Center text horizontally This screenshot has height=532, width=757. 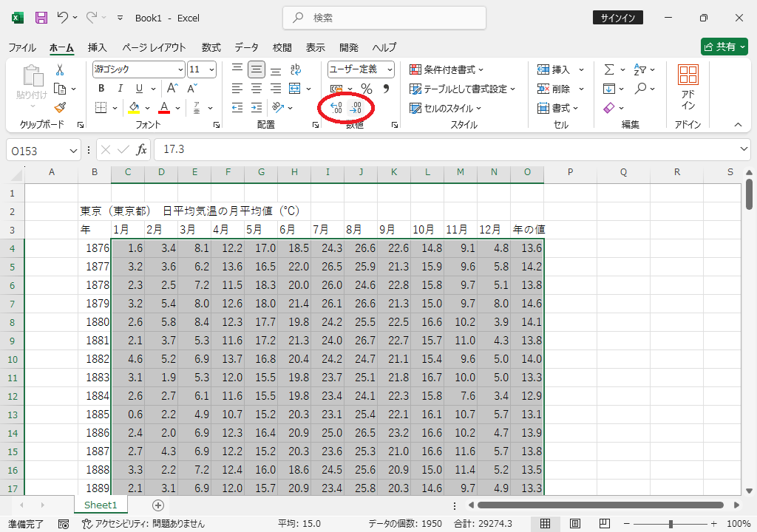coord(257,89)
